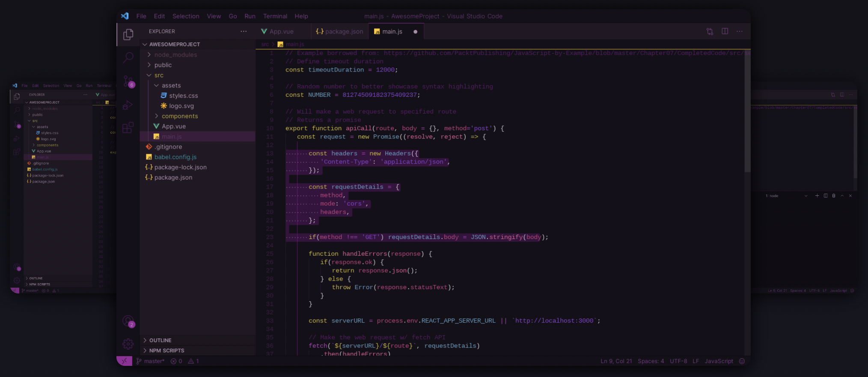Split the editor to the right
The image size is (868, 377).
coord(725,31)
